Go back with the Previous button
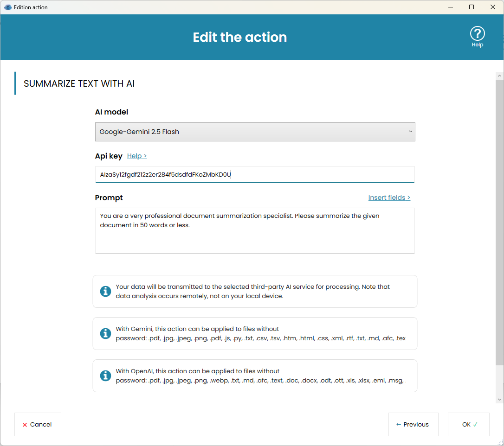Image resolution: width=504 pixels, height=446 pixels. click(413, 425)
